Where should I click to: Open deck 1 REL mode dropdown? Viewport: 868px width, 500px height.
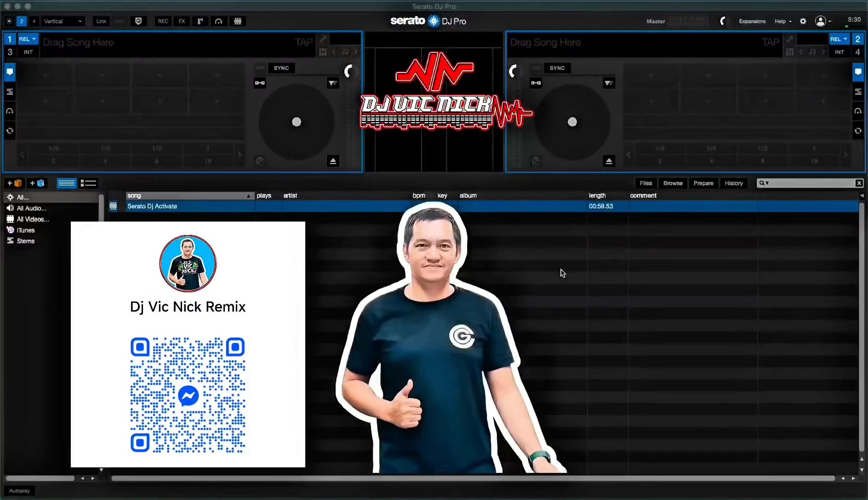pos(28,39)
